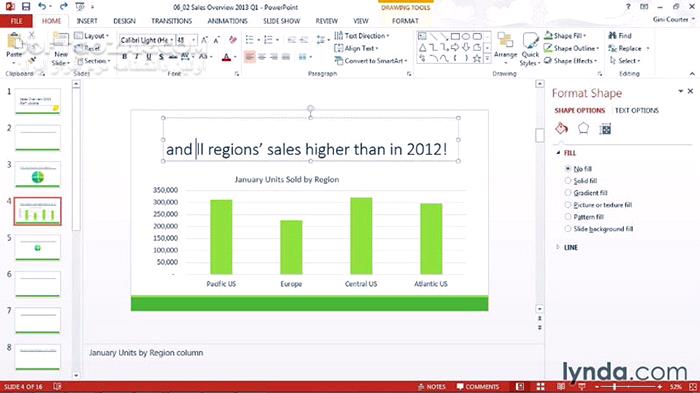This screenshot has height=393, width=700.
Task: Switch to the TEXT OPTIONS tab
Action: point(637,110)
